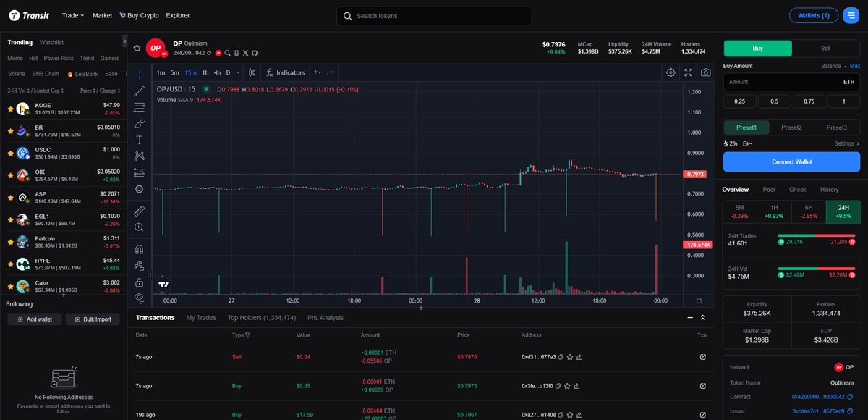The width and height of the screenshot is (868, 420).
Task: Open the Optimism website globe icon
Action: point(237,53)
